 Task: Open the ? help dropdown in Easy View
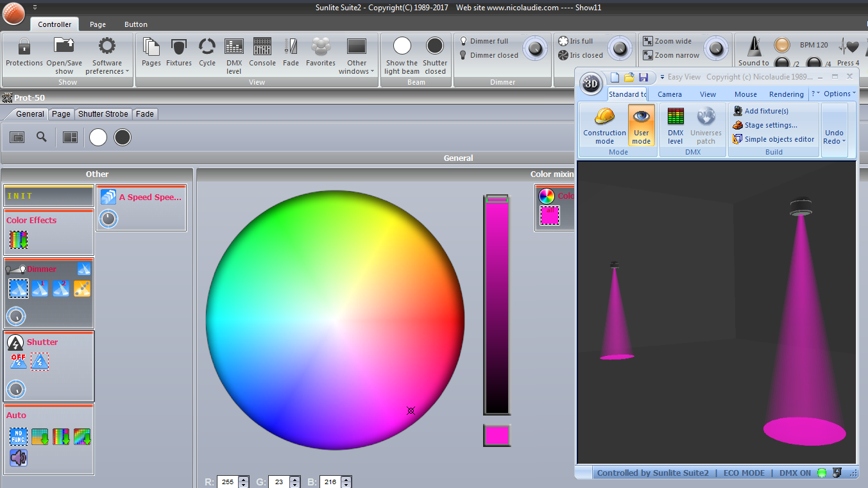[x=815, y=94]
